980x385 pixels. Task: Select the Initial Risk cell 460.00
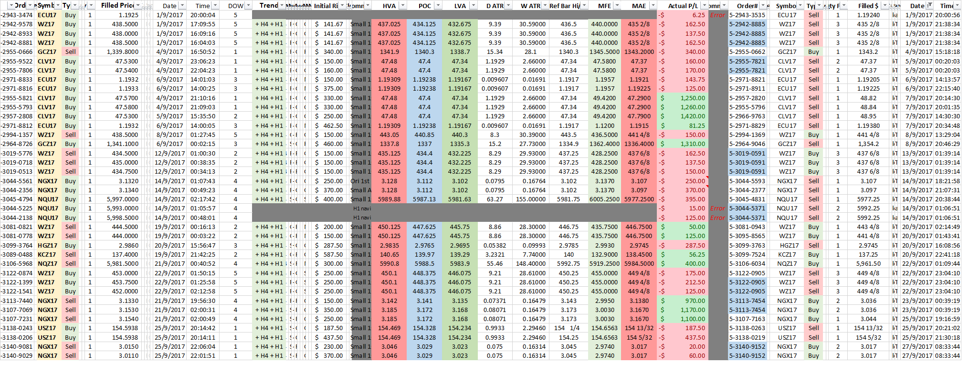click(x=329, y=144)
